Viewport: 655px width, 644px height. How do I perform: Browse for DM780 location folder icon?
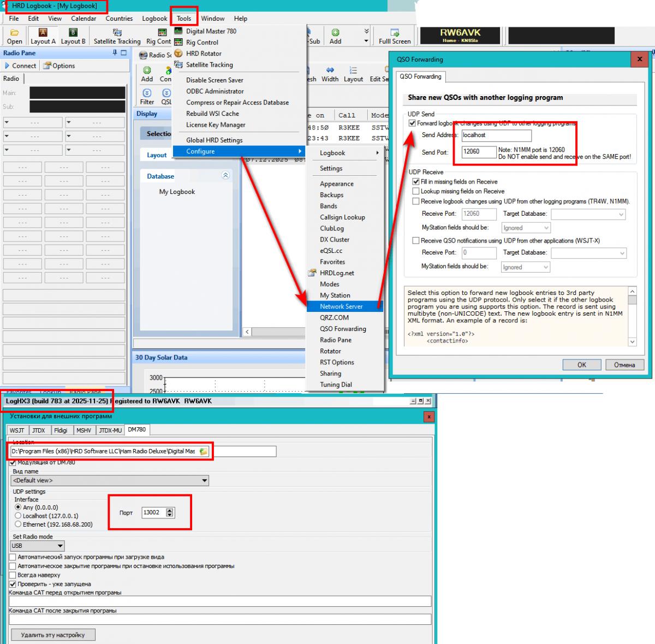(204, 452)
